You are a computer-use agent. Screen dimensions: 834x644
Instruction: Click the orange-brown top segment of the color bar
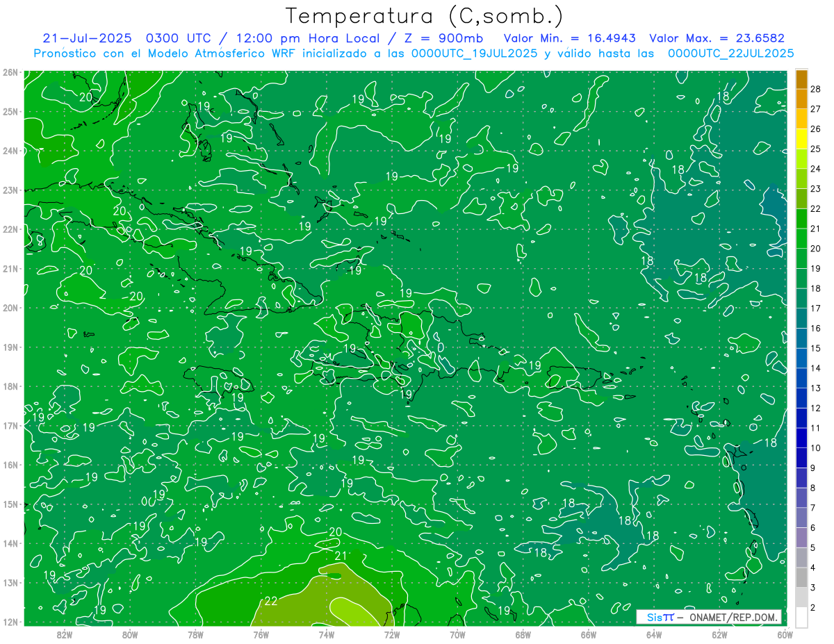coord(801,79)
